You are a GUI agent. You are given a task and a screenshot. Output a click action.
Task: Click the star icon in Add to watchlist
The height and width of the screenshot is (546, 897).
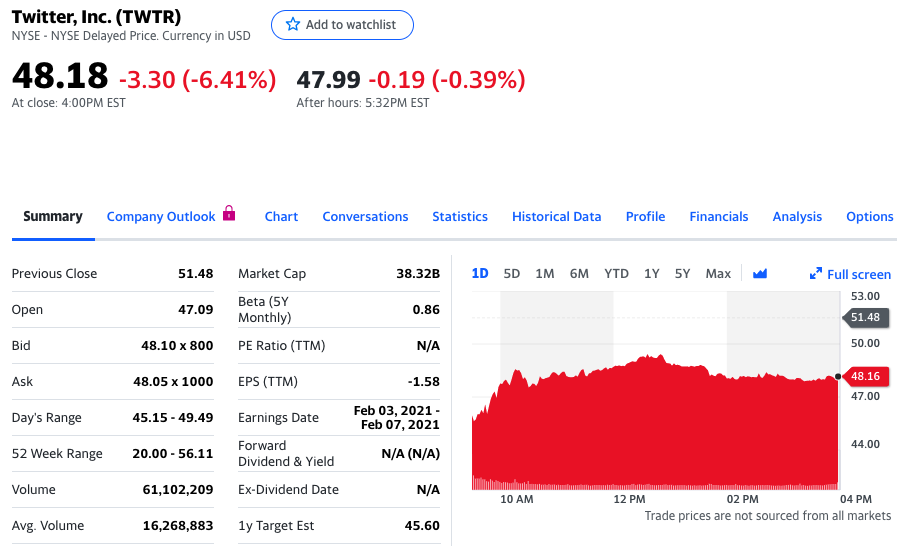[293, 25]
